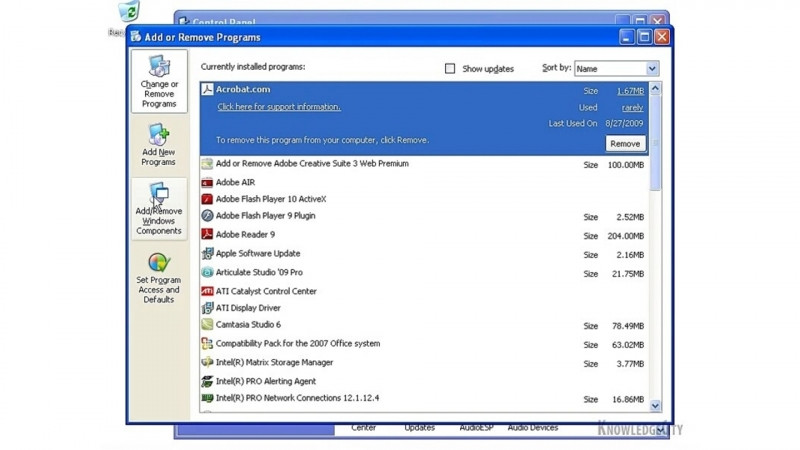This screenshot has width=800, height=450.
Task: Select Change or Remove Programs icon
Action: click(x=159, y=66)
